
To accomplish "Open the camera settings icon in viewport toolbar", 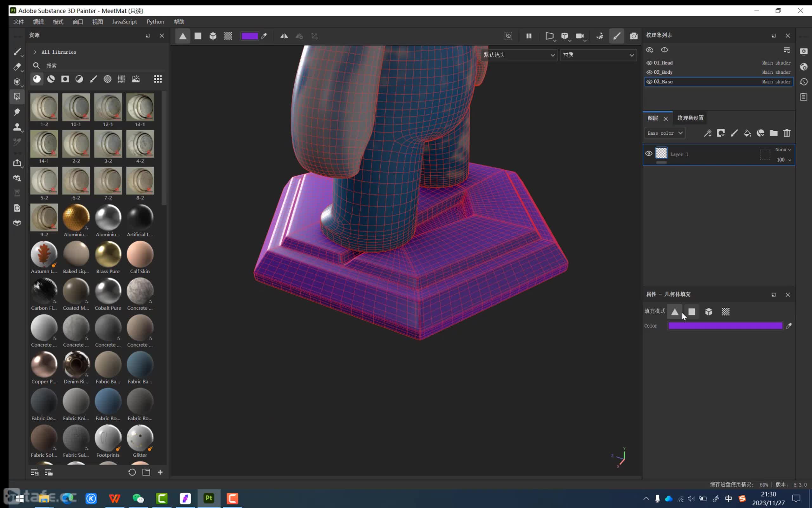I will [580, 36].
